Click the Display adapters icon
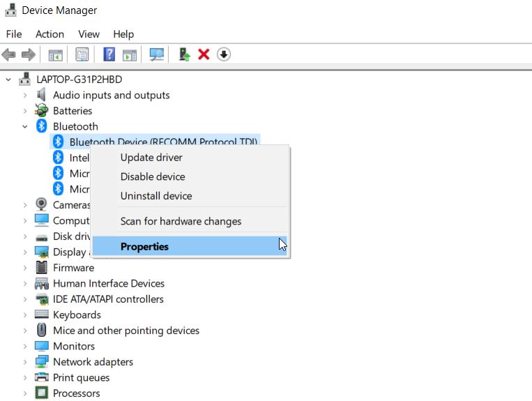 click(41, 252)
